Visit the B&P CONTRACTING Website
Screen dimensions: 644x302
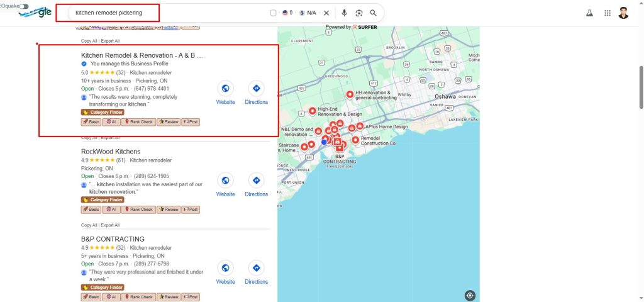click(226, 272)
